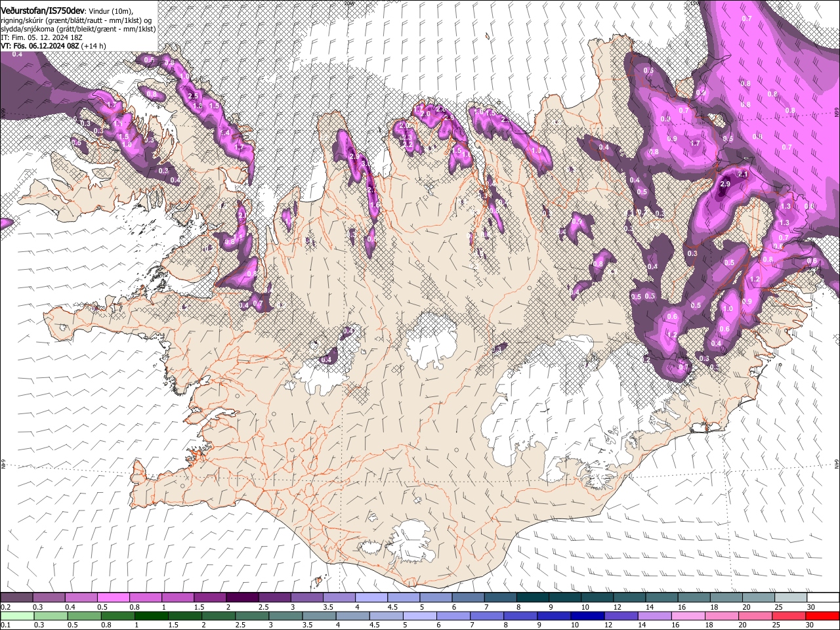Select the '0.2' label in the legend

6,607
